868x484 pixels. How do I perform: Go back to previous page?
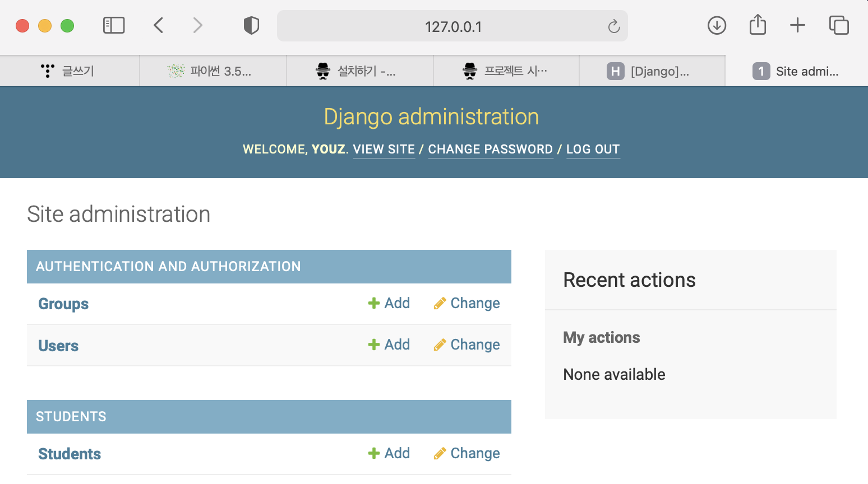point(159,25)
